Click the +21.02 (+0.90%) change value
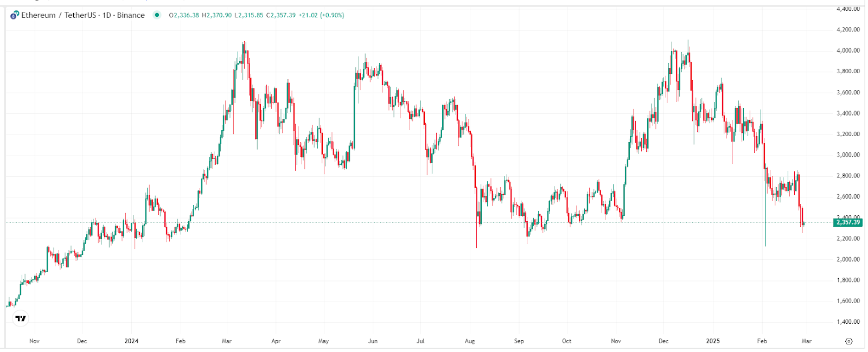The height and width of the screenshot is (352, 868). 321,15
